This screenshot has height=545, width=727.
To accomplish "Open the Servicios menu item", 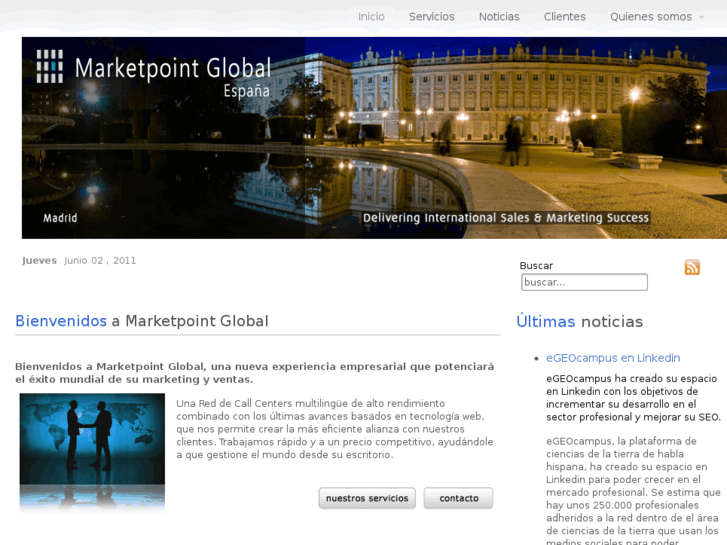I will pos(432,17).
